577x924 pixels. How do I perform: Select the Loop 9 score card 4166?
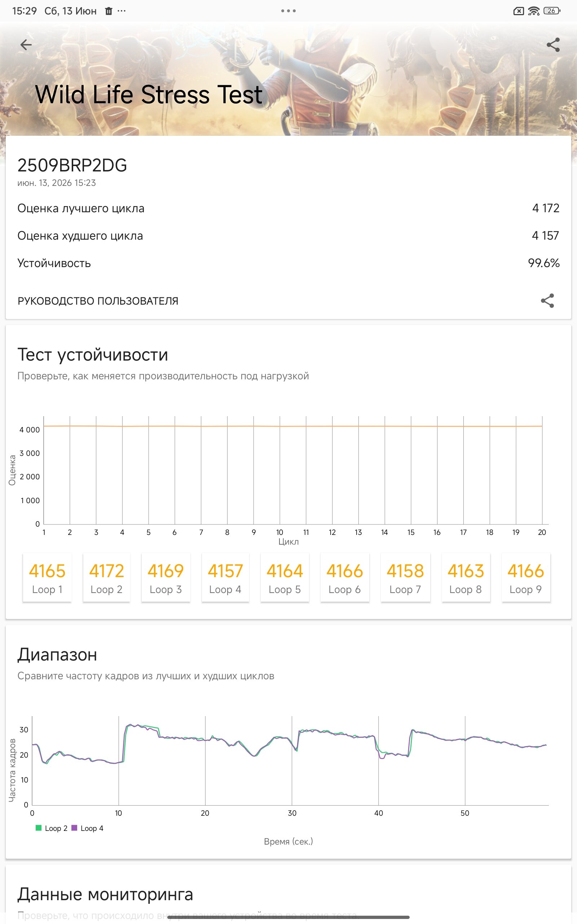point(526,577)
